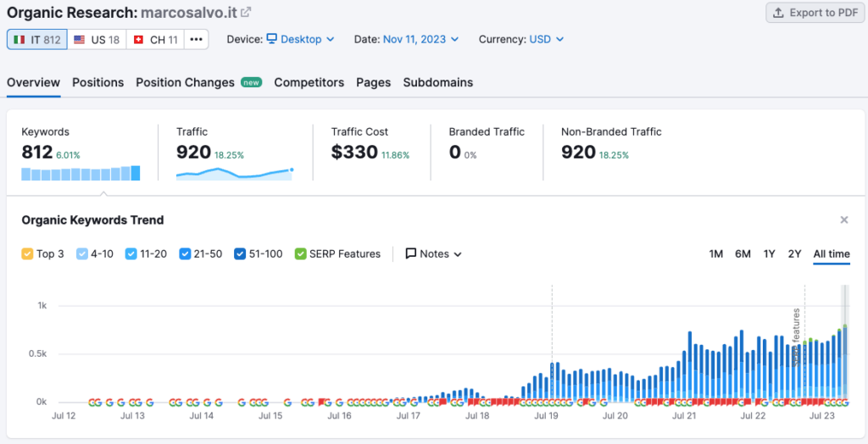The height and width of the screenshot is (444, 868).
Task: Click the marcosalvo.it domain name
Action: [x=189, y=12]
